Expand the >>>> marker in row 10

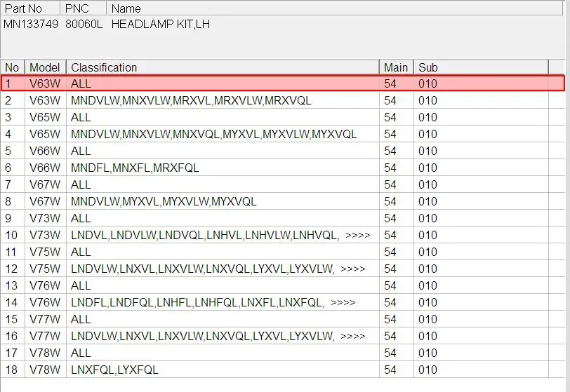pos(358,236)
